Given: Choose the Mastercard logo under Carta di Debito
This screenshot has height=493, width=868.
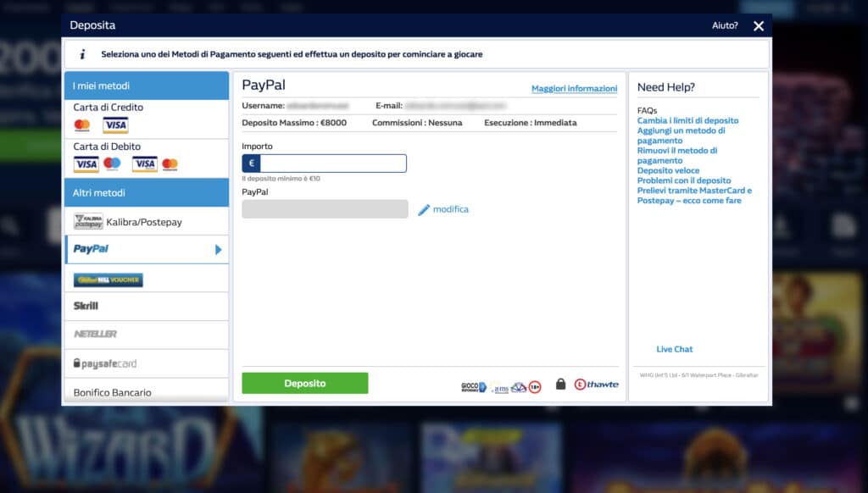Looking at the screenshot, I should tap(170, 164).
